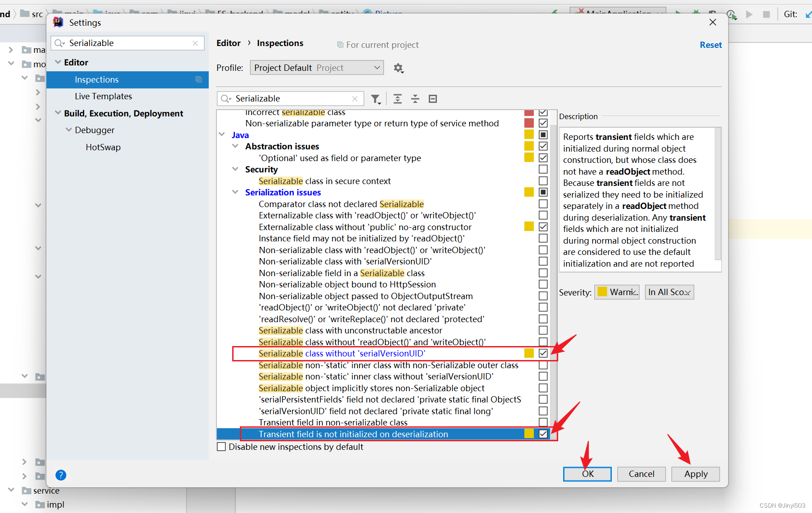This screenshot has height=513, width=812.
Task: Collapse the Debugger settings node
Action: coord(69,130)
